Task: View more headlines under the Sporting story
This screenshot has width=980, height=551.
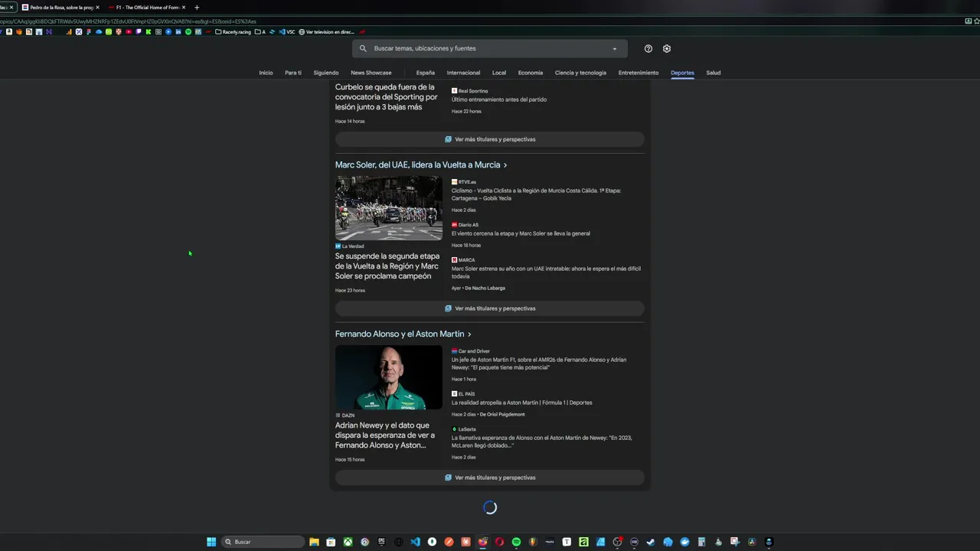Action: [x=490, y=139]
